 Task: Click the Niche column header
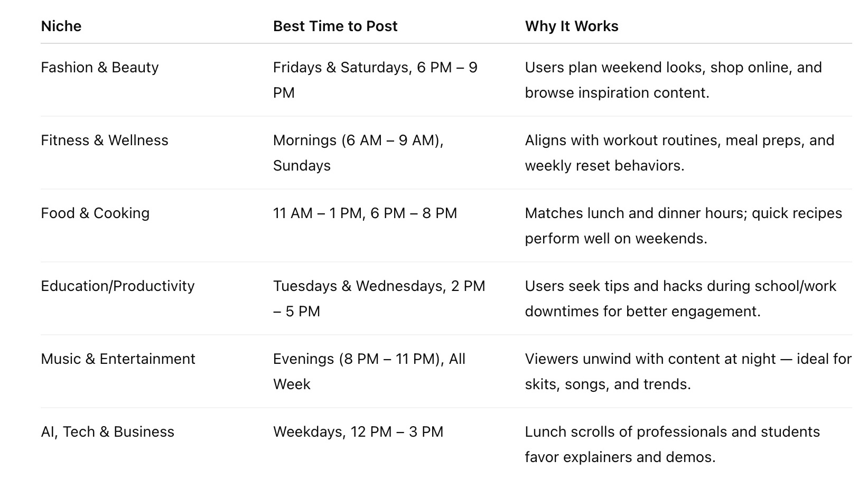(61, 26)
